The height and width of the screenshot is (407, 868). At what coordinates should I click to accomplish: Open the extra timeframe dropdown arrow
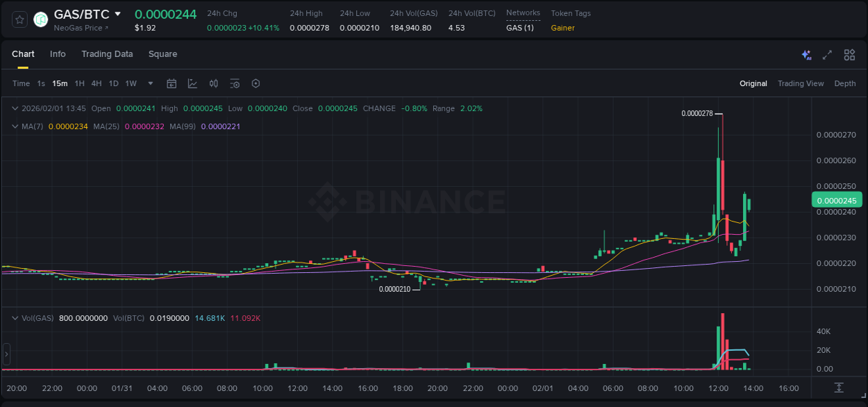pyautogui.click(x=150, y=83)
